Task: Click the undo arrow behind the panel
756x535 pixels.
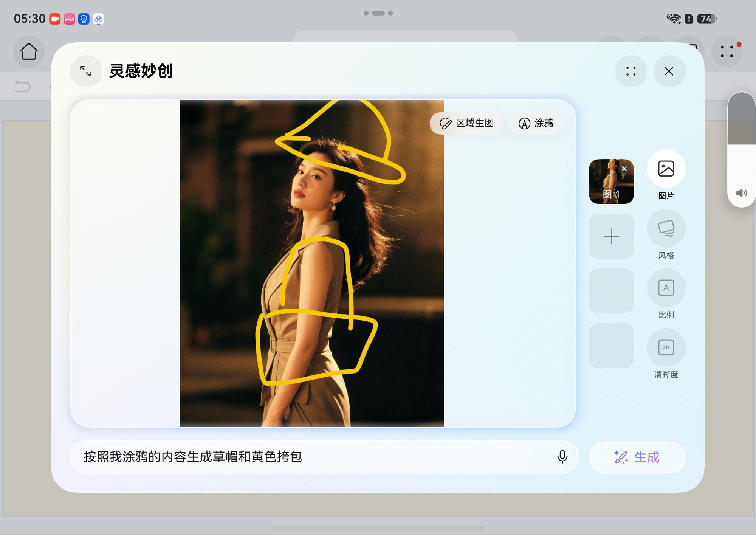Action: click(23, 87)
